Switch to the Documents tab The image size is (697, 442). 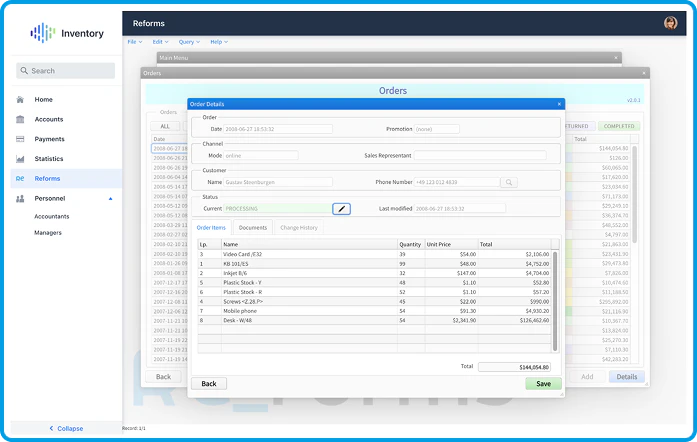[x=252, y=228]
